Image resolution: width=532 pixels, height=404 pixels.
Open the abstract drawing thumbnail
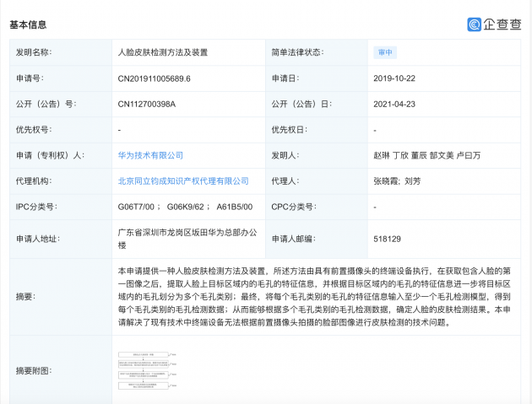(147, 370)
